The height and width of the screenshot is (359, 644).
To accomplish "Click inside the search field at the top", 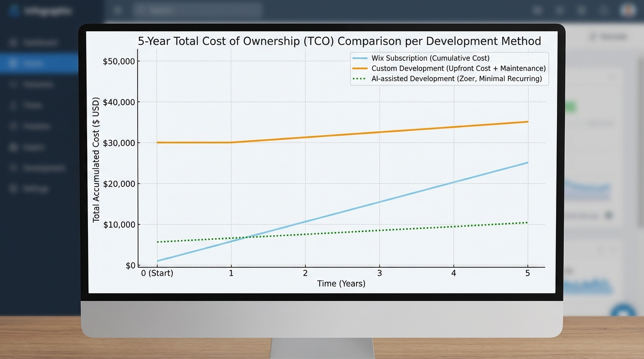I will pos(197,10).
